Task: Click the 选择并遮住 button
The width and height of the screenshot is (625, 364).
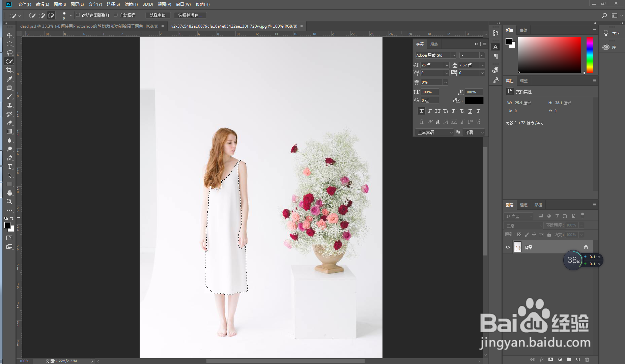Action: (190, 15)
